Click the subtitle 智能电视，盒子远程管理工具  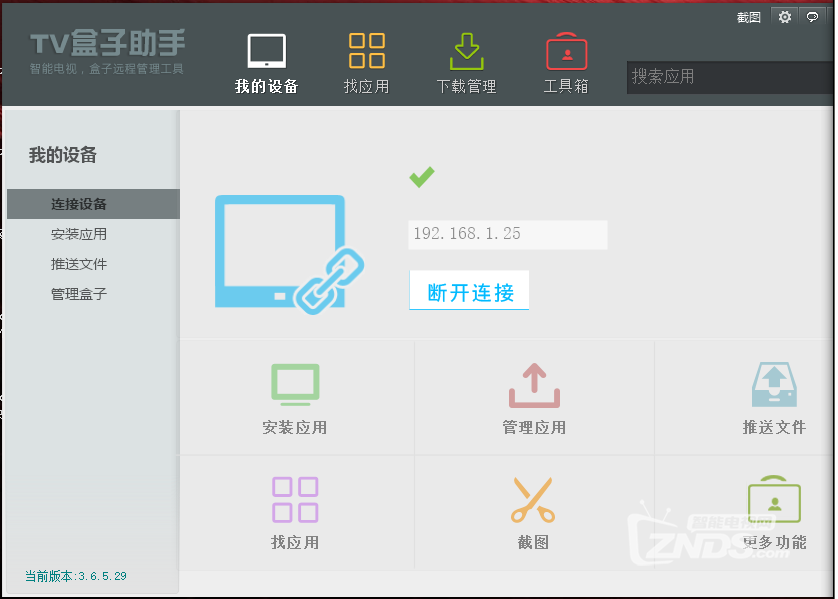pos(107,69)
